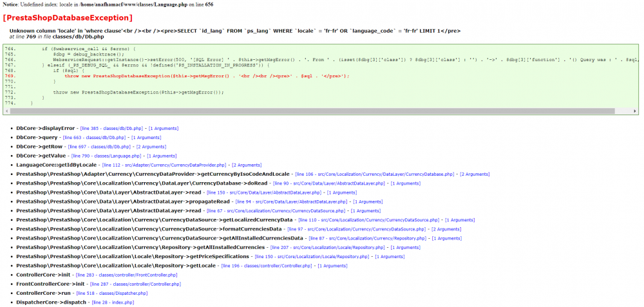Click red code line 769 throw statement

click(207, 76)
